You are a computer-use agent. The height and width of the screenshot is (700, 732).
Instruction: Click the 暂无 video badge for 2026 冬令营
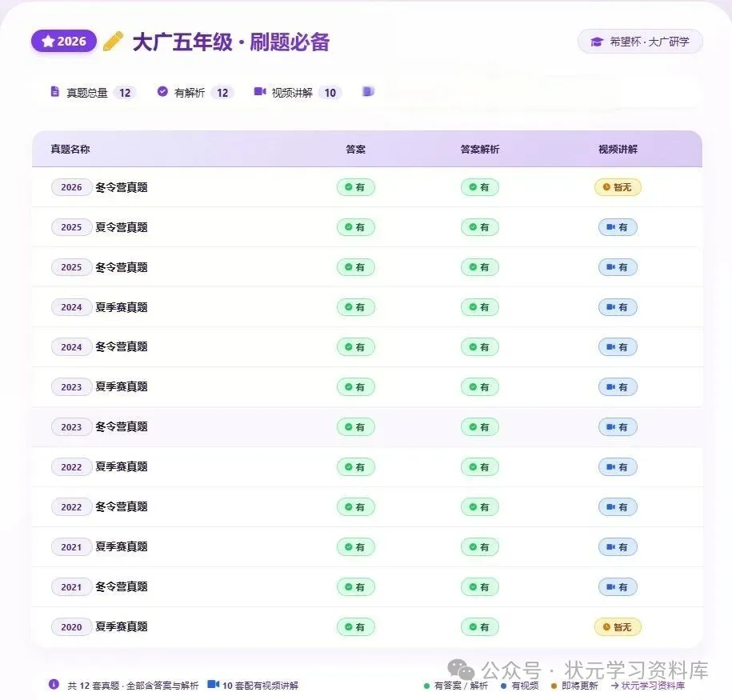coord(618,187)
